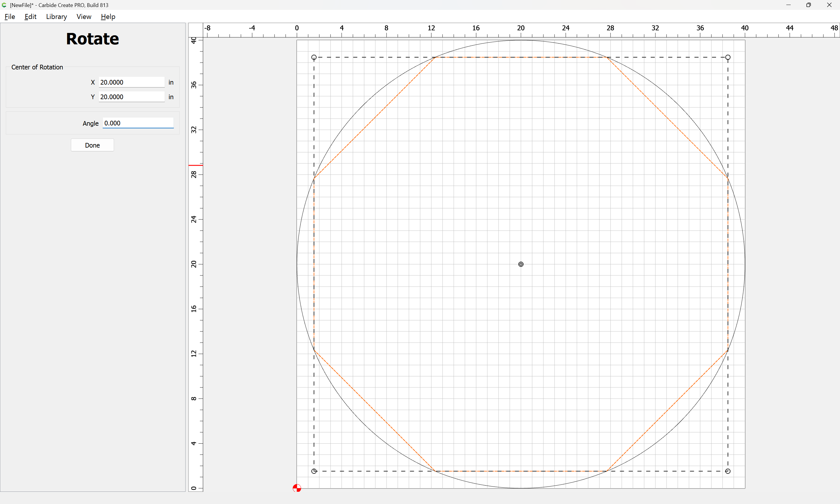
Task: Click the bottom-right selection handle
Action: click(x=728, y=471)
